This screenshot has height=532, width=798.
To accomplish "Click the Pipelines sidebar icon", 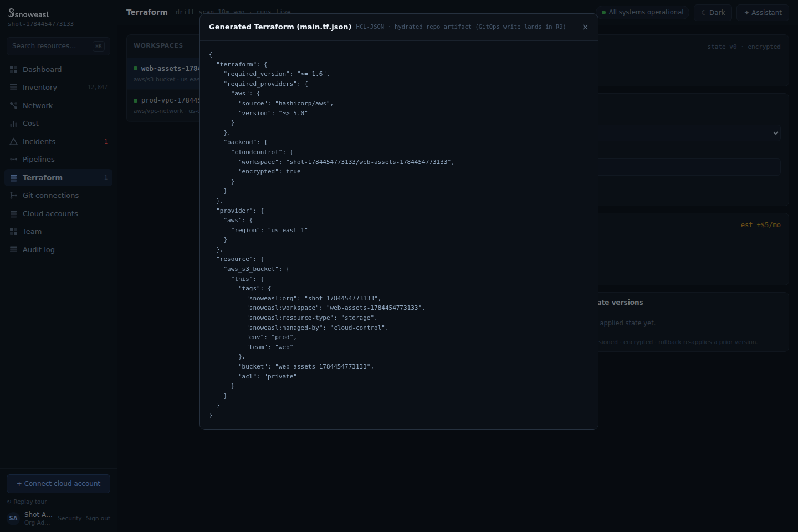I will click(x=13, y=160).
